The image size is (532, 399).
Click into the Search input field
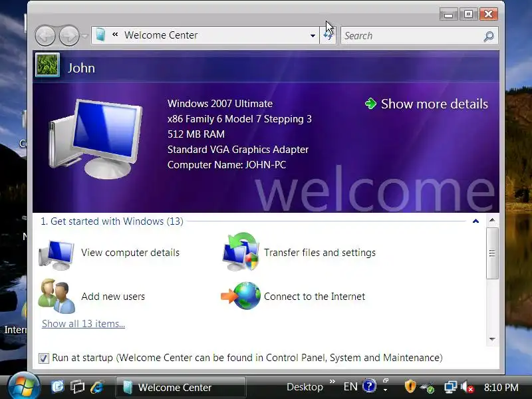pyautogui.click(x=412, y=36)
